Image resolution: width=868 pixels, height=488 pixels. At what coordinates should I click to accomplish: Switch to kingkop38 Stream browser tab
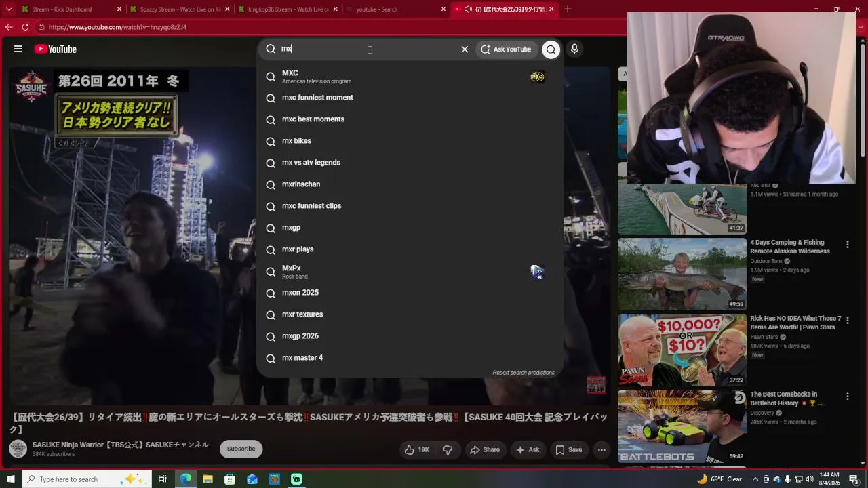[x=288, y=9]
